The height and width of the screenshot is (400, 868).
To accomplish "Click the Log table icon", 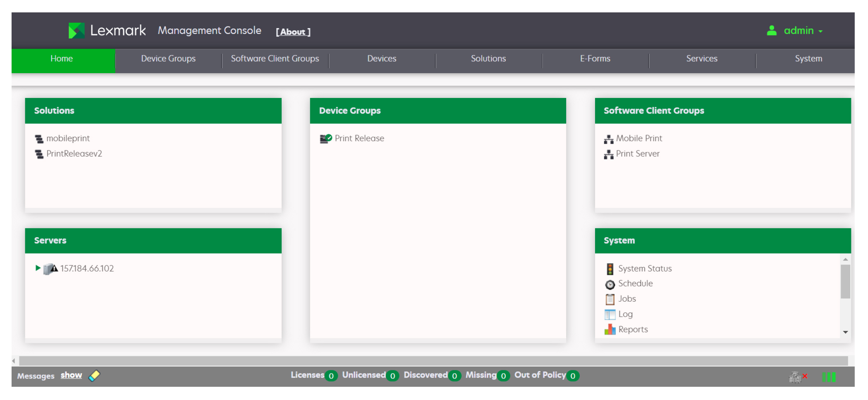I will [610, 314].
